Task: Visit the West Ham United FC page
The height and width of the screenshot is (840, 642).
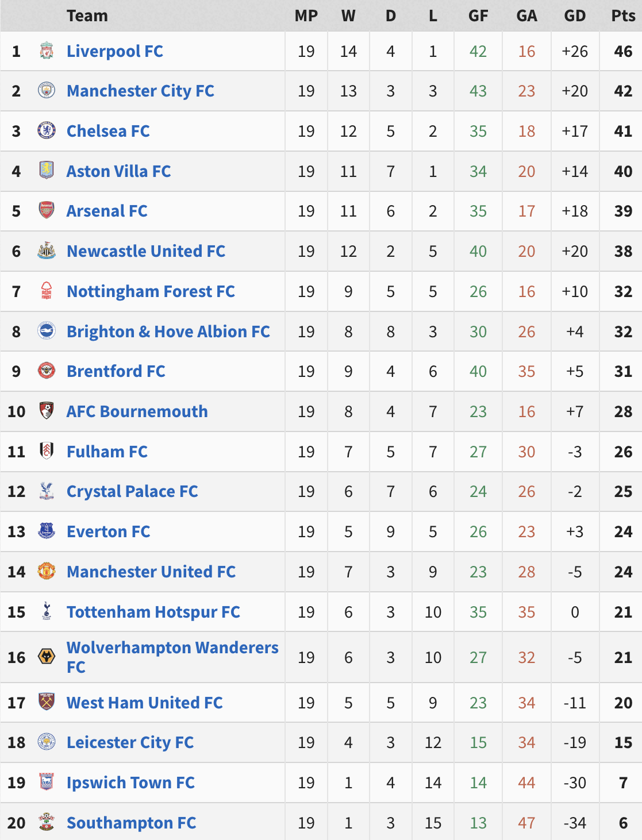Action: [144, 703]
